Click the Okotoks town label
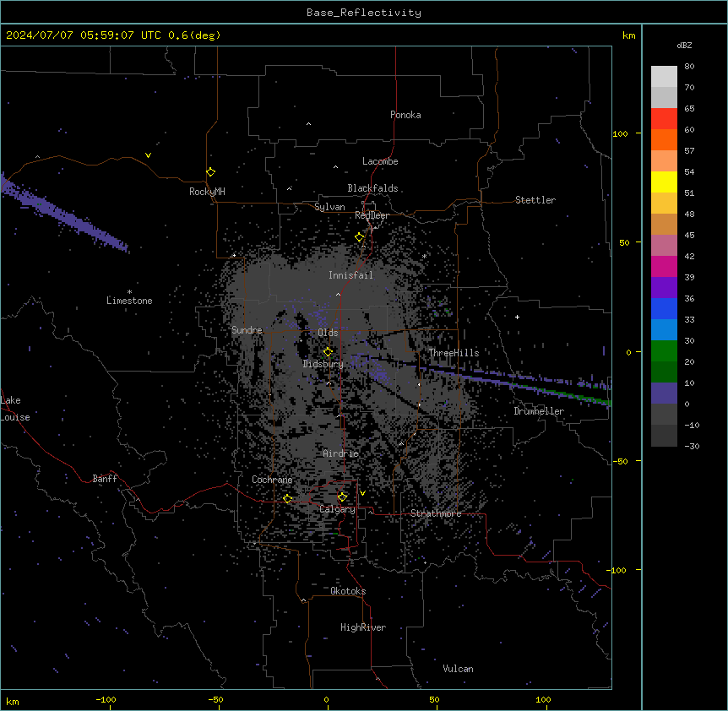The image size is (728, 711). click(348, 591)
